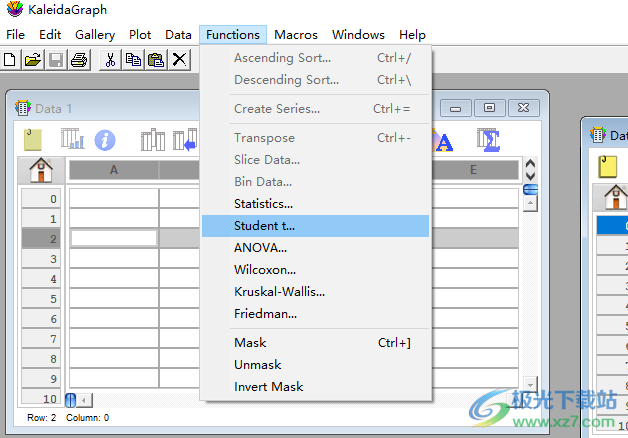Click the Copy toolbar icon
This screenshot has width=628, height=438.
point(133,60)
